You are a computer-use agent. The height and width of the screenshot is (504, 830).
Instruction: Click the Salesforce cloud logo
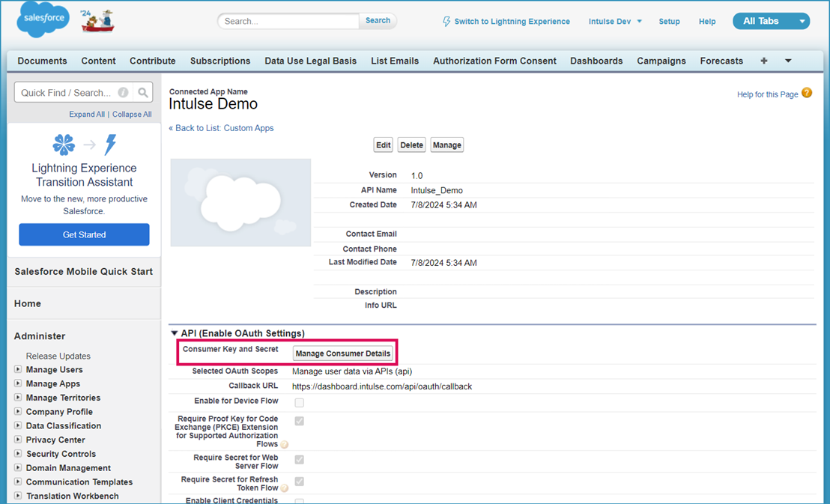click(43, 19)
